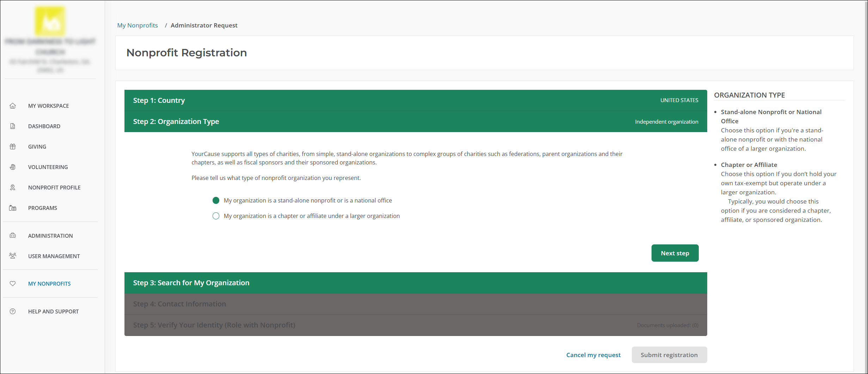Click the Volunteering hand icon
Image resolution: width=868 pixels, height=374 pixels.
[x=13, y=167]
